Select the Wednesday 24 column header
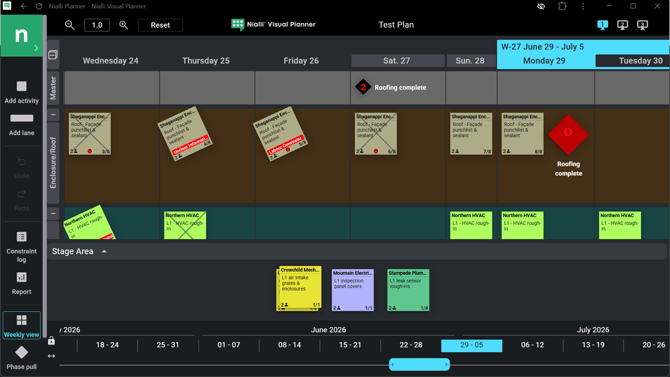This screenshot has width=670, height=377. click(110, 61)
